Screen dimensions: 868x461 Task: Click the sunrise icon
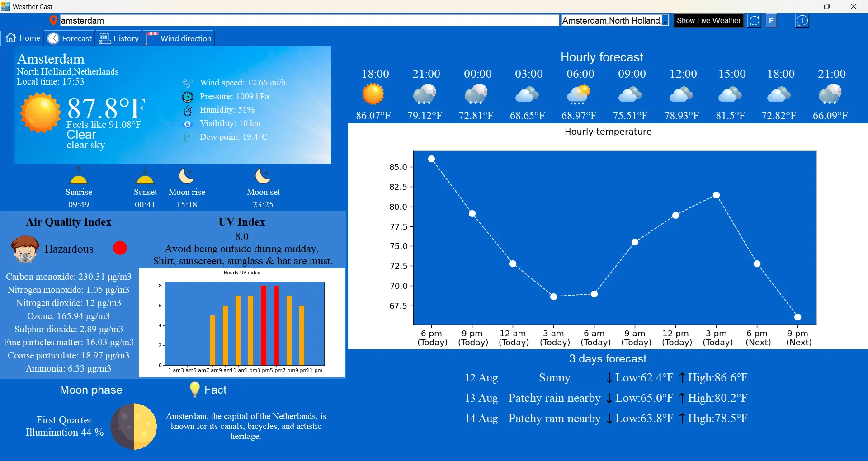78,176
